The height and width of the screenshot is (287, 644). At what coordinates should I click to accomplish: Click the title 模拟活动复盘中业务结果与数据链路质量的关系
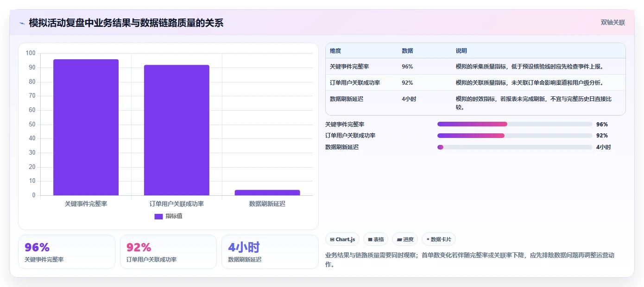click(126, 23)
